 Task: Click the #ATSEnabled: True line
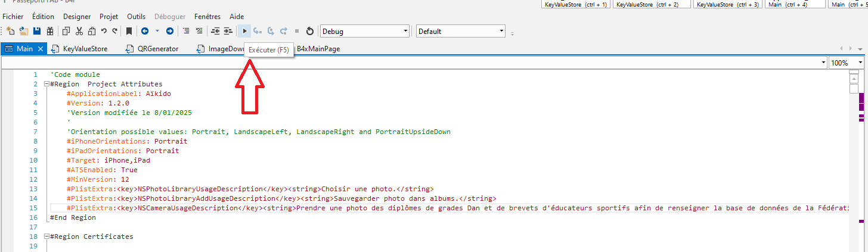coord(102,170)
